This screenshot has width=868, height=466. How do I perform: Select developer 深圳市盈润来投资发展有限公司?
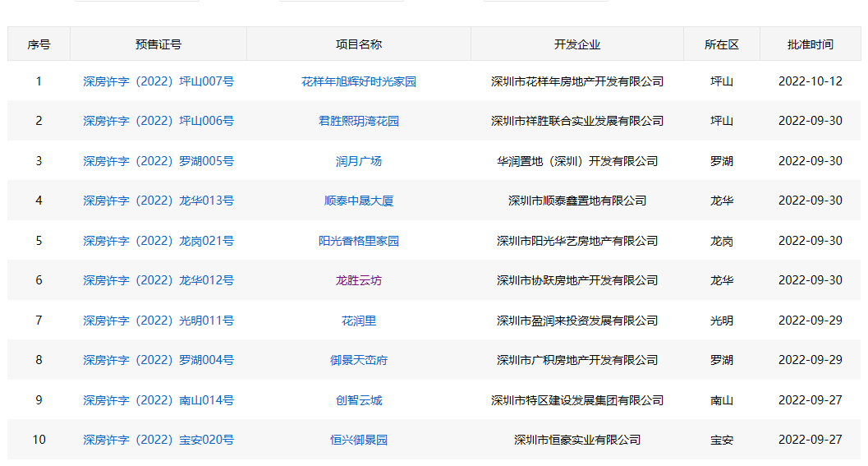pos(577,321)
